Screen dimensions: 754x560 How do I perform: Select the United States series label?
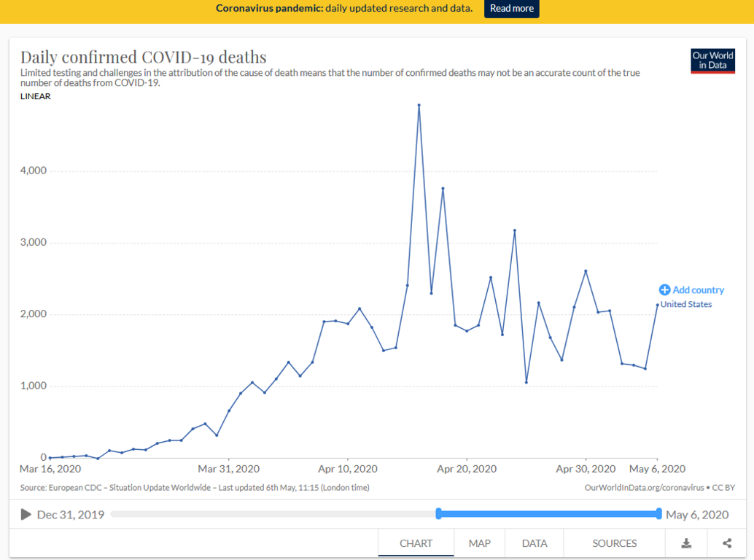686,305
